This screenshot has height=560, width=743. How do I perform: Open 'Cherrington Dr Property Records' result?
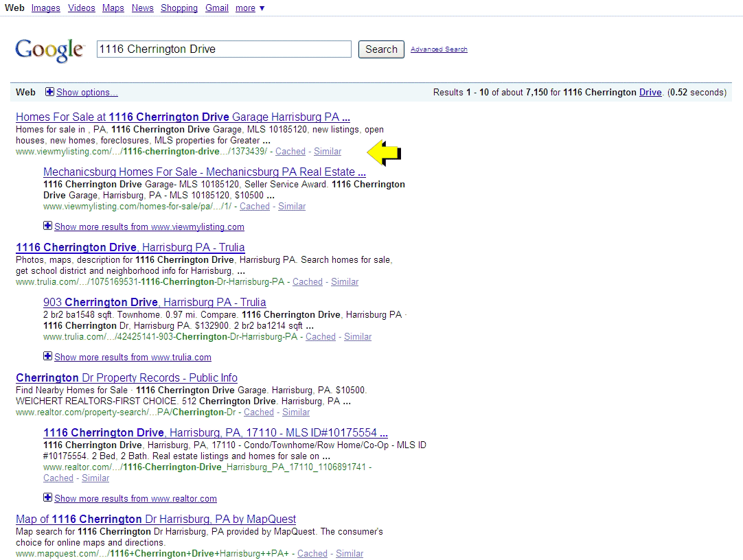pyautogui.click(x=126, y=377)
